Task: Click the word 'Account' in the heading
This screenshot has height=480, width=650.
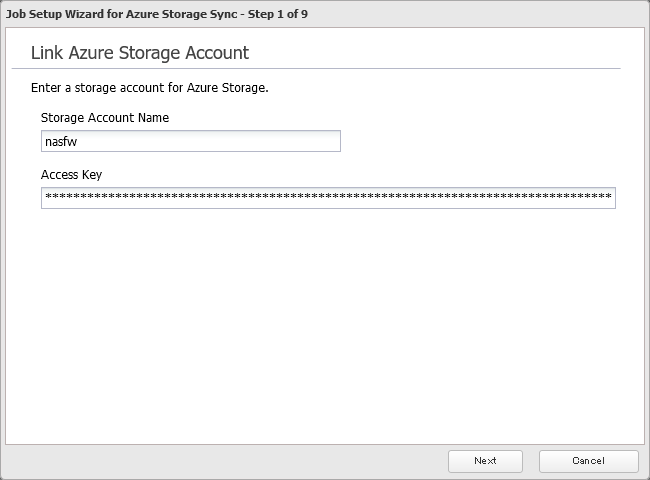Action: (215, 52)
